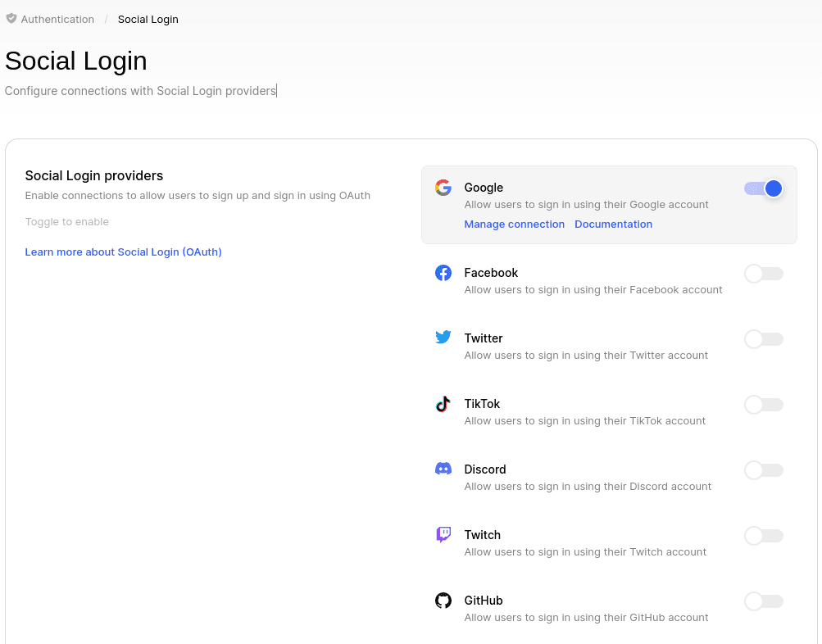Click the Twitch provider name

[482, 535]
